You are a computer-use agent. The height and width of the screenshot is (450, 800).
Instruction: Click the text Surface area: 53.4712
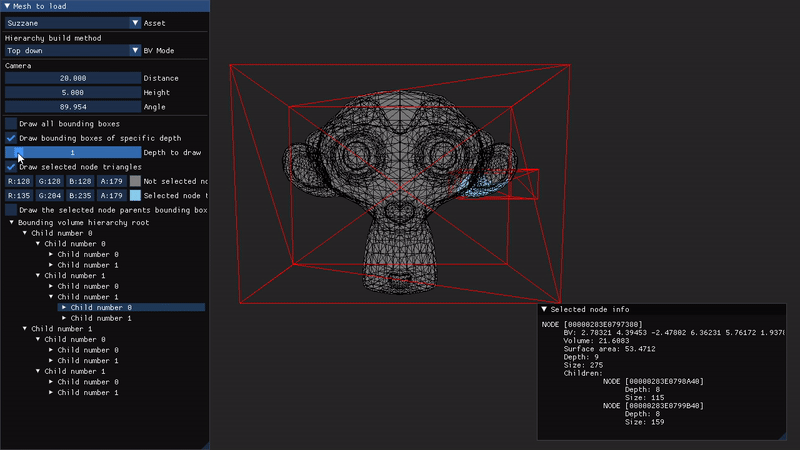point(609,349)
